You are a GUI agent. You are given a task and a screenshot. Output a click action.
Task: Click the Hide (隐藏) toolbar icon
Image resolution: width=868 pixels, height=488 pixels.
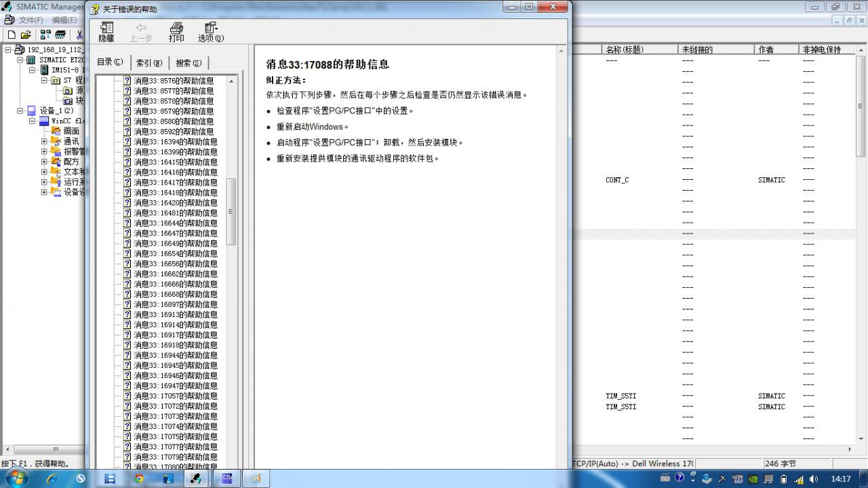(106, 31)
